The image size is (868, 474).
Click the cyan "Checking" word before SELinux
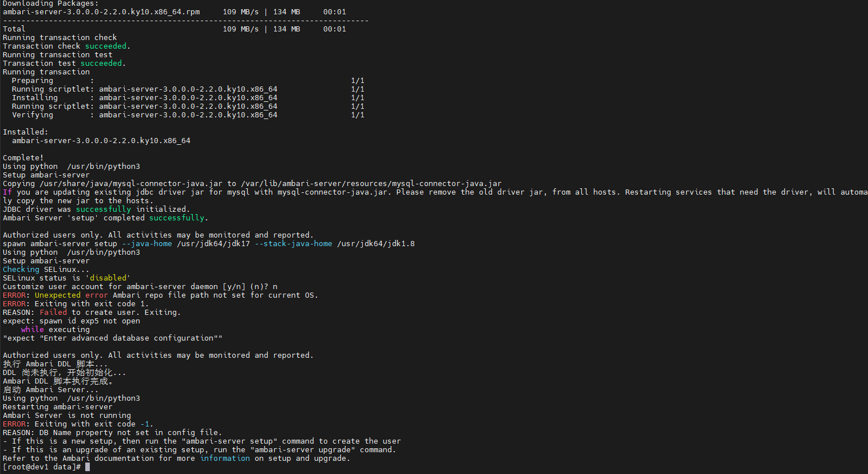tap(21, 270)
